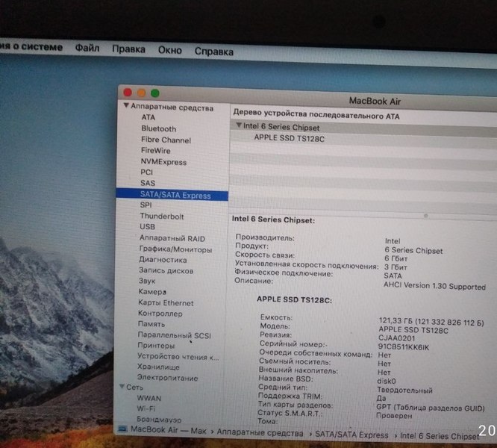Viewport: 497px width, 448px height.
Task: Select NVMExpress in the sidebar
Action: point(163,162)
